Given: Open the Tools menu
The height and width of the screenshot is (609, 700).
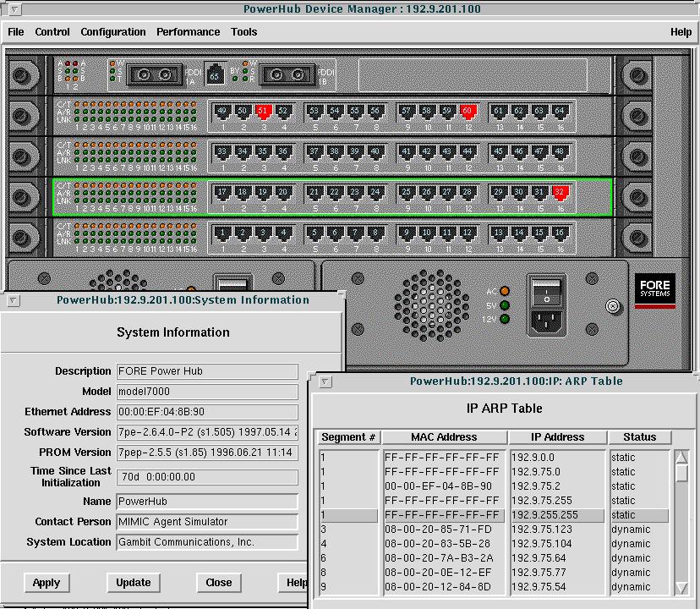Looking at the screenshot, I should click(x=243, y=32).
